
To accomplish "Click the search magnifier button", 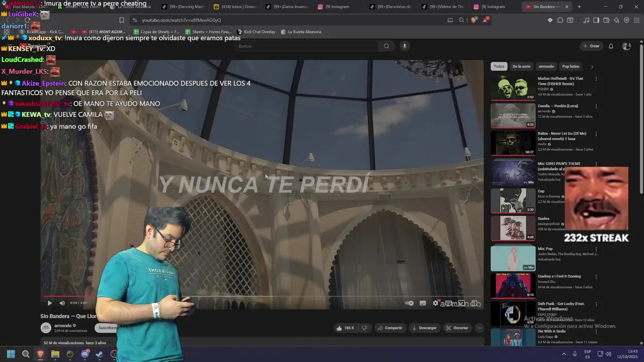I will tap(386, 46).
